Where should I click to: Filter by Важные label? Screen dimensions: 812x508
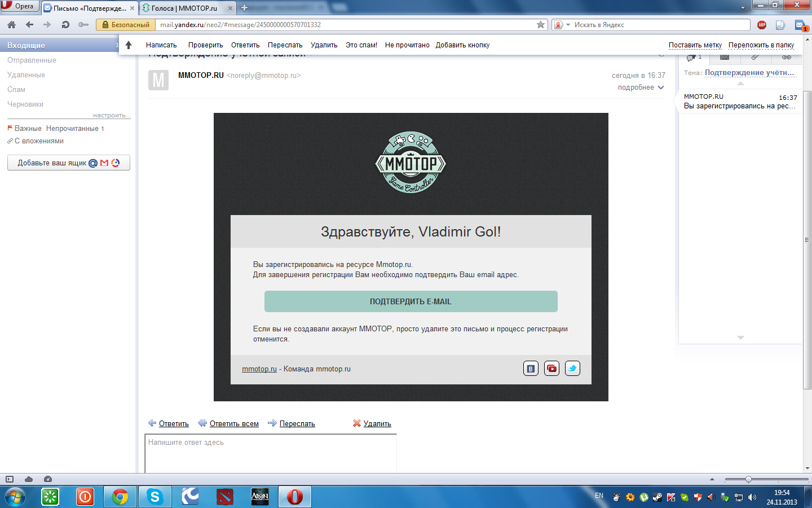(28, 129)
